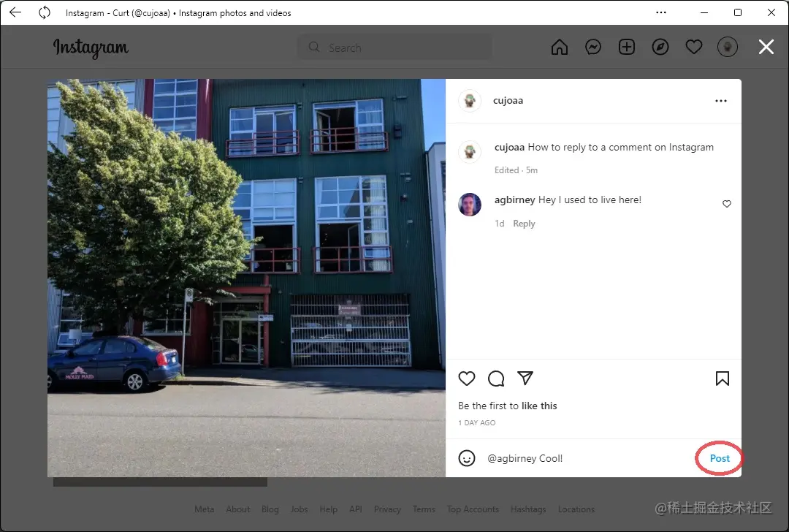Go back with the window's back arrow
The height and width of the screenshot is (532, 789).
[15, 12]
